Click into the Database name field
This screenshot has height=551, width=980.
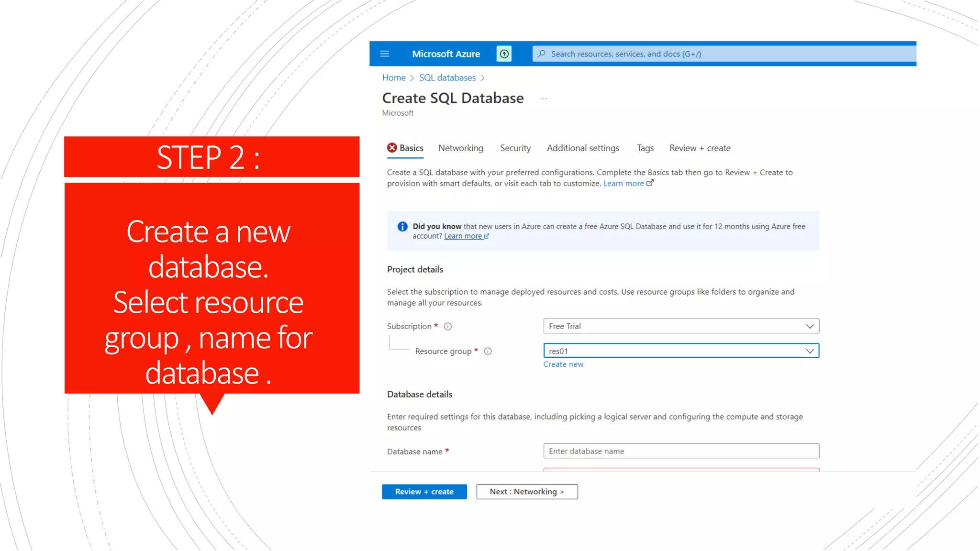680,451
